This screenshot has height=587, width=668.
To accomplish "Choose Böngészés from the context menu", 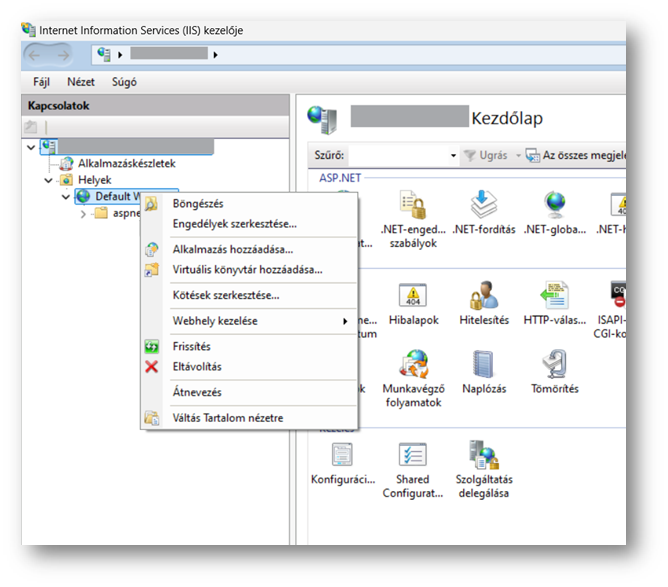I will tap(198, 204).
